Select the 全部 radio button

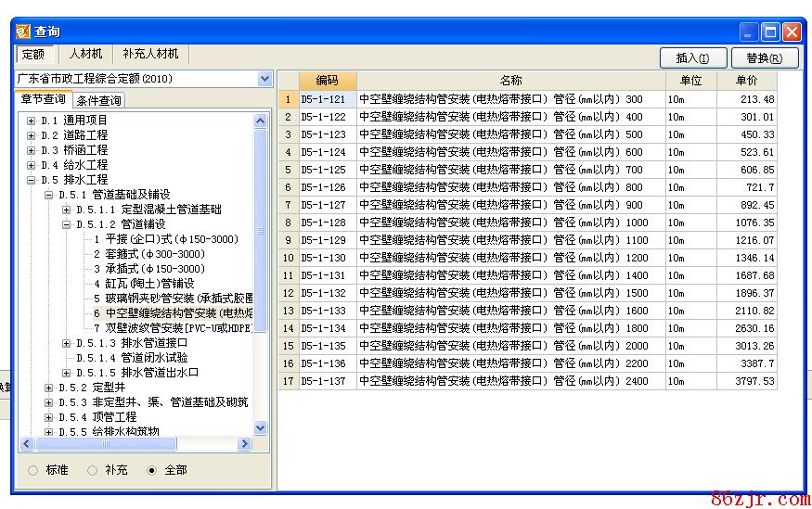point(152,470)
